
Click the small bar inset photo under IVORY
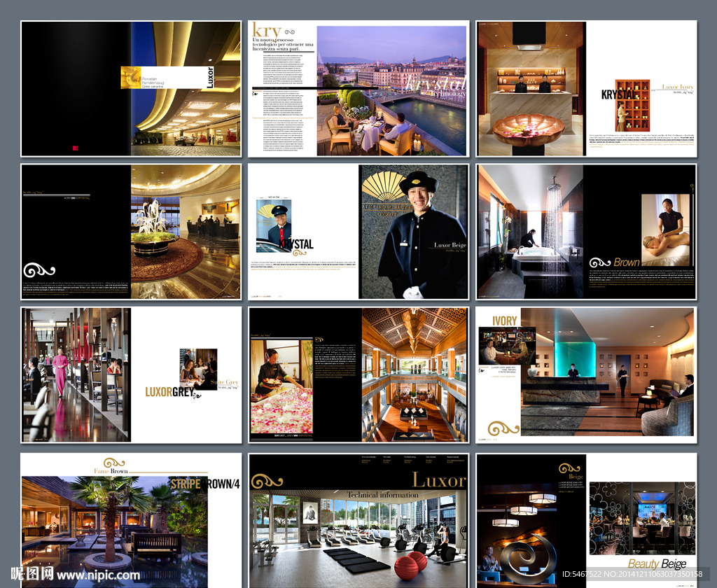pyautogui.click(x=507, y=346)
